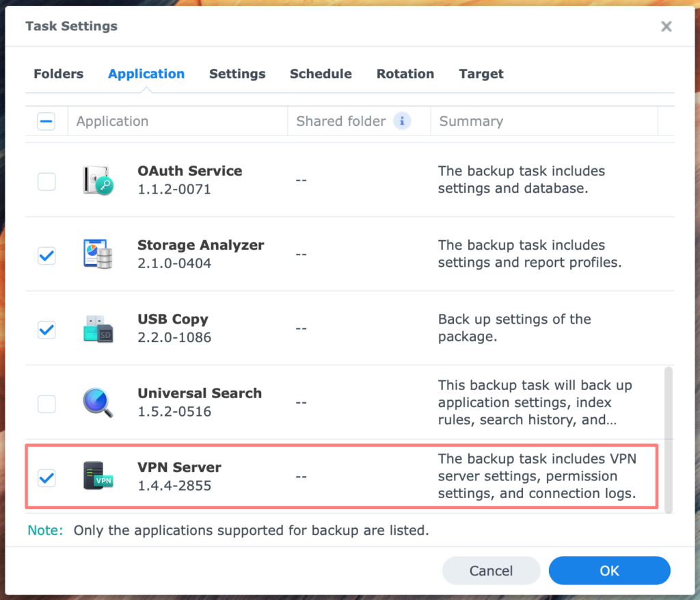The width and height of the screenshot is (700, 600).
Task: Confirm settings with the OK button
Action: pyautogui.click(x=609, y=571)
